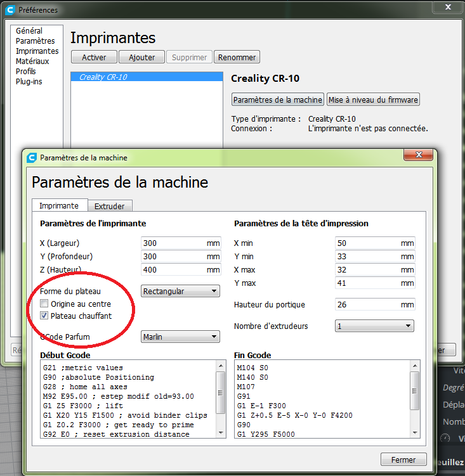Select Général in Préférences sidebar
Image resolution: width=465 pixels, height=476 pixels.
click(x=29, y=30)
